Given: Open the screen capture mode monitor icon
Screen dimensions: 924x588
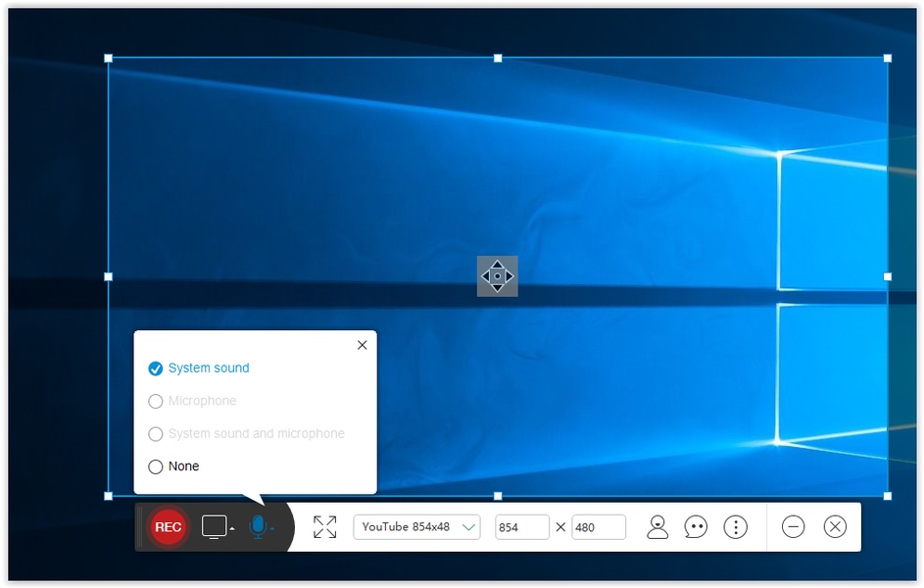Looking at the screenshot, I should tap(214, 526).
